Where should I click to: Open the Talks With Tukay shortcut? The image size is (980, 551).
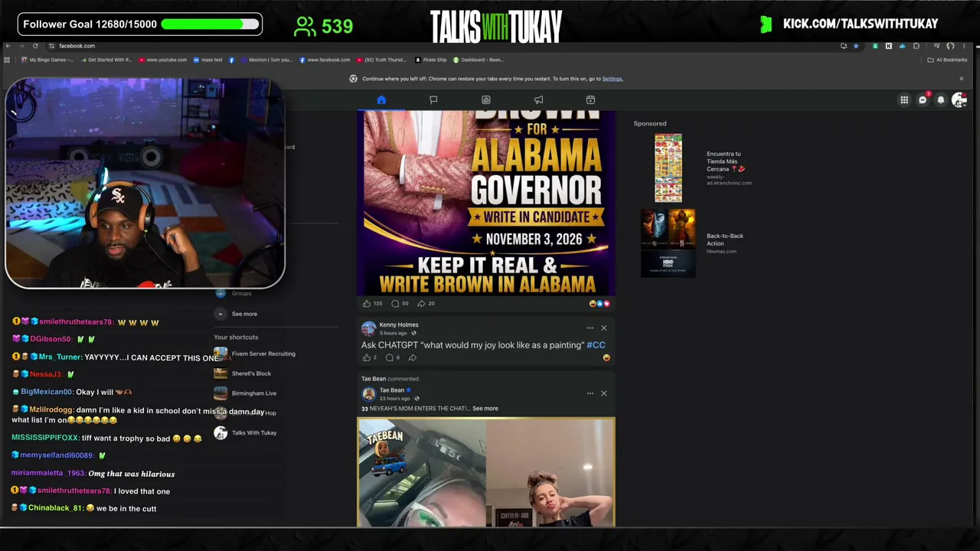click(x=245, y=433)
